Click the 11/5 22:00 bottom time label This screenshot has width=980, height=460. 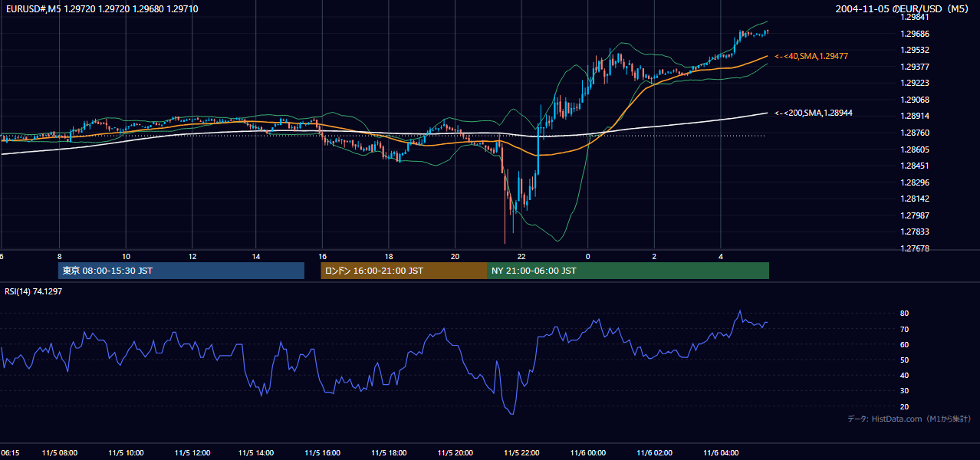click(x=521, y=453)
